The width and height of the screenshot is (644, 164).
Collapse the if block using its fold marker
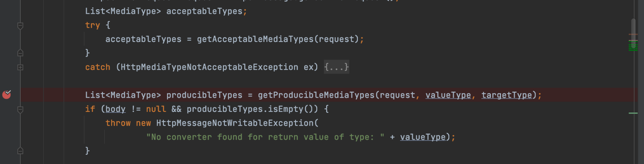pos(20,109)
